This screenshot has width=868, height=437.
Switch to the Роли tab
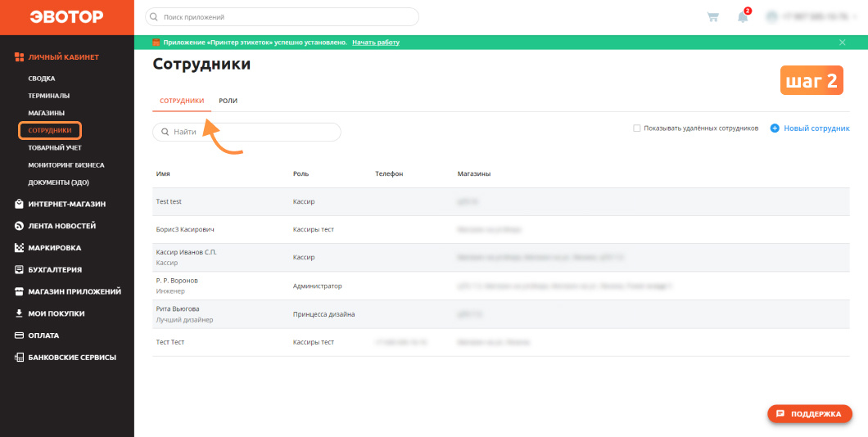point(228,101)
